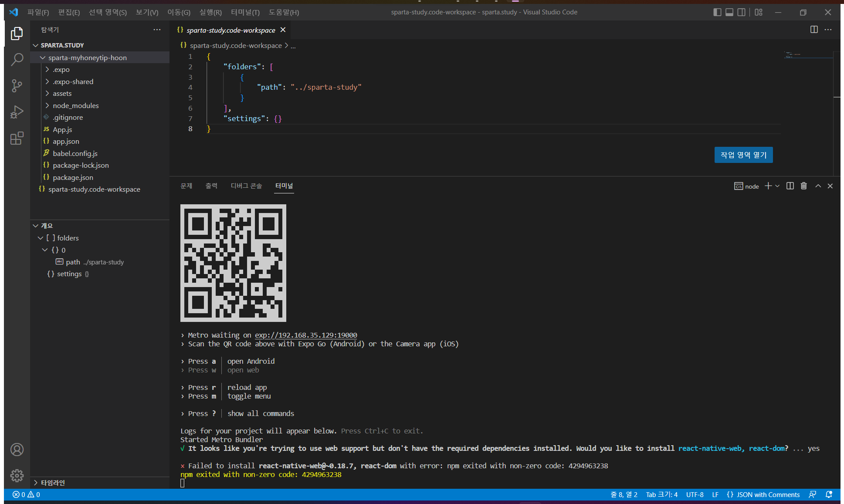Open the terminal launch profile dropdown arrow

777,186
